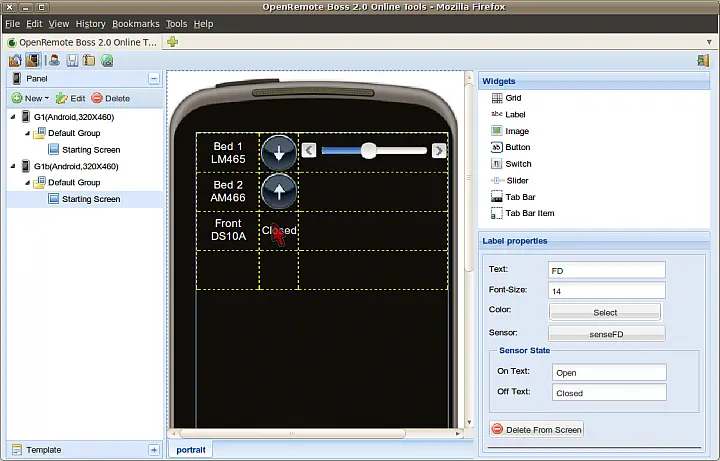This screenshot has width=720, height=461.
Task: Click the canvas horizontal scrollbar
Action: click(x=292, y=433)
